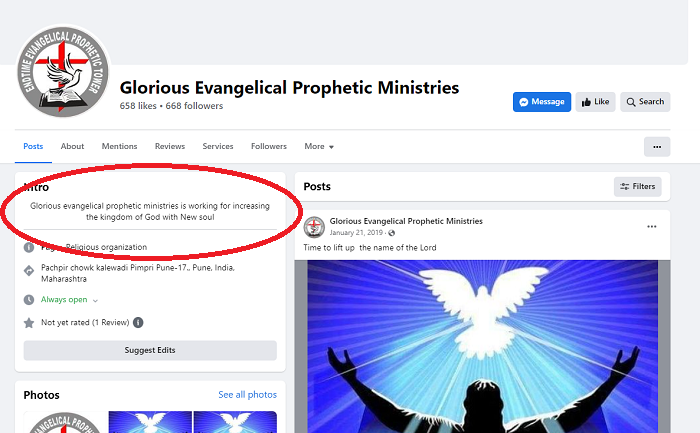Click the post author name link
This screenshot has height=433, width=700.
(x=406, y=221)
